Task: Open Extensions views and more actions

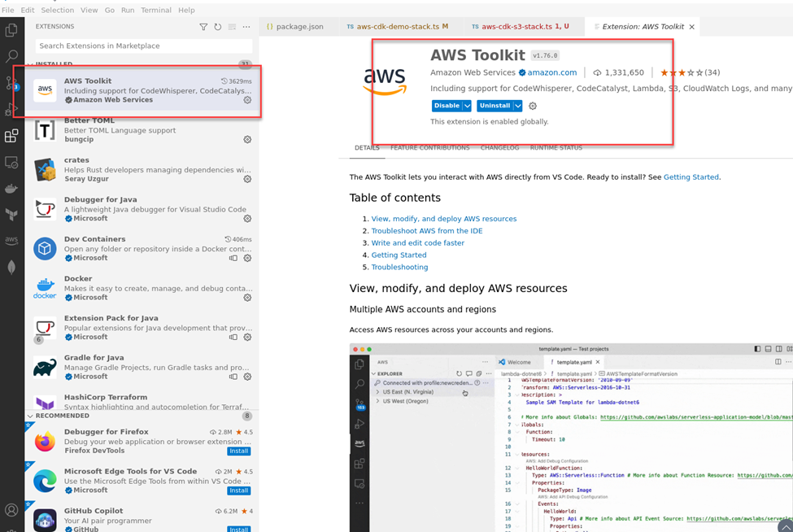Action: point(246,27)
